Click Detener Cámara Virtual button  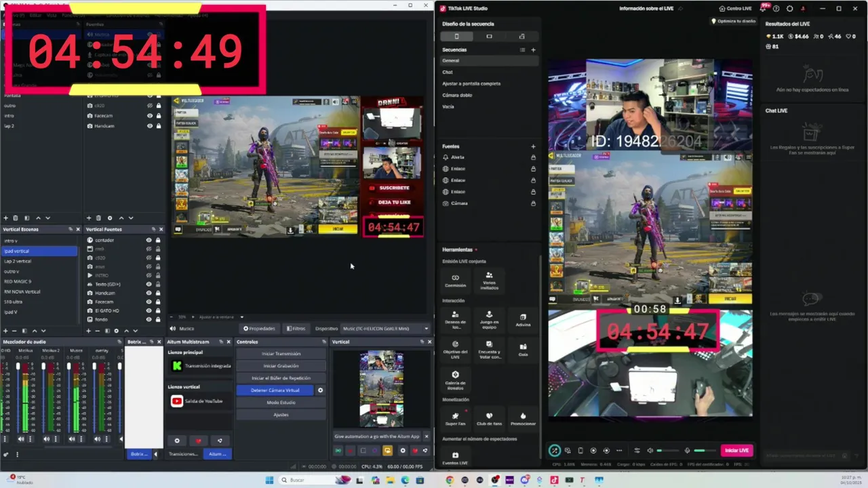tap(275, 390)
